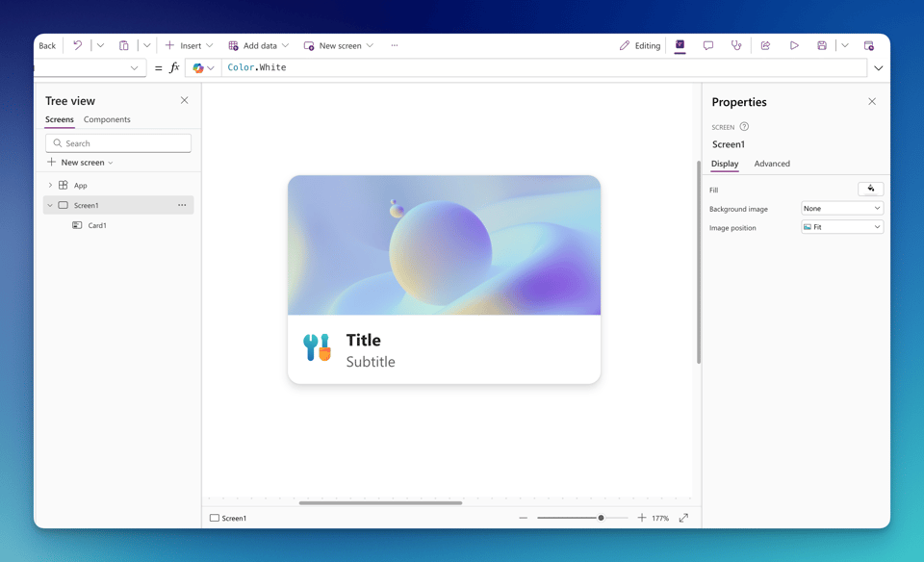Preview the app with Play icon
This screenshot has width=924, height=562.
pos(794,45)
